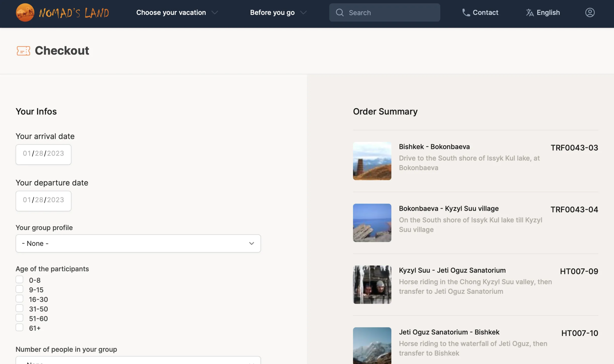
Task: Click the HT007-09 horse riding thumbnail
Action: (372, 285)
